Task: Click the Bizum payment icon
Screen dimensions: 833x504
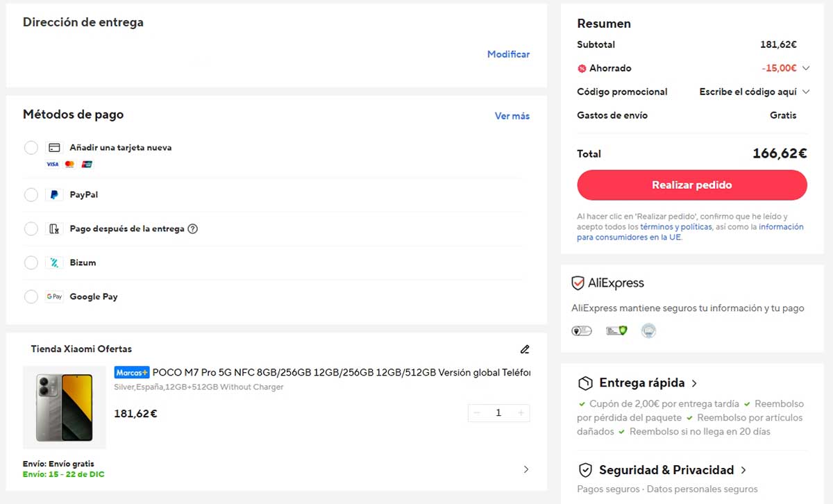Action: click(53, 262)
